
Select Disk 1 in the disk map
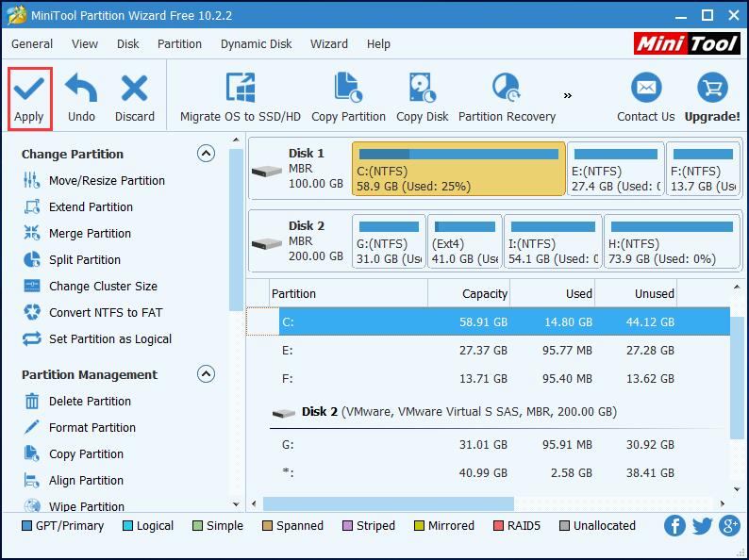coord(299,169)
